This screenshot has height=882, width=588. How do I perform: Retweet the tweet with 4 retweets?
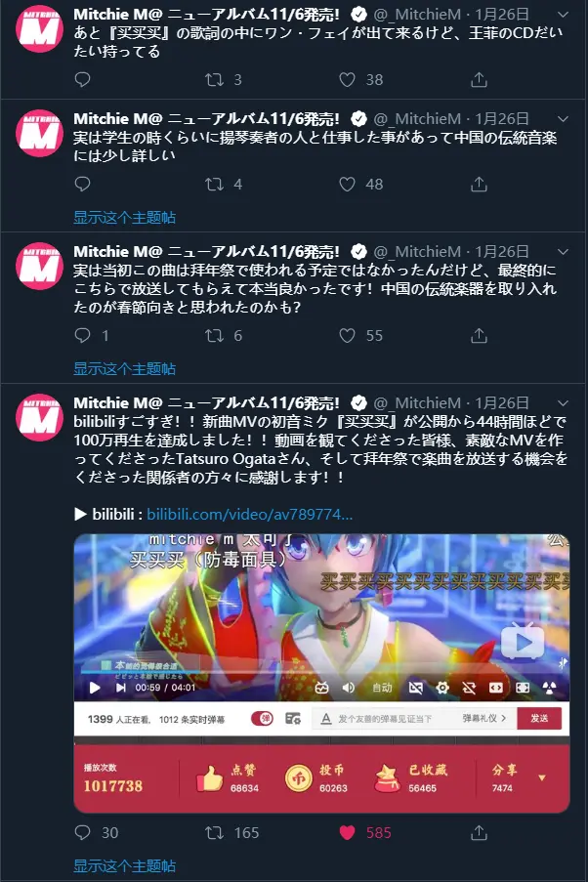tap(214, 184)
